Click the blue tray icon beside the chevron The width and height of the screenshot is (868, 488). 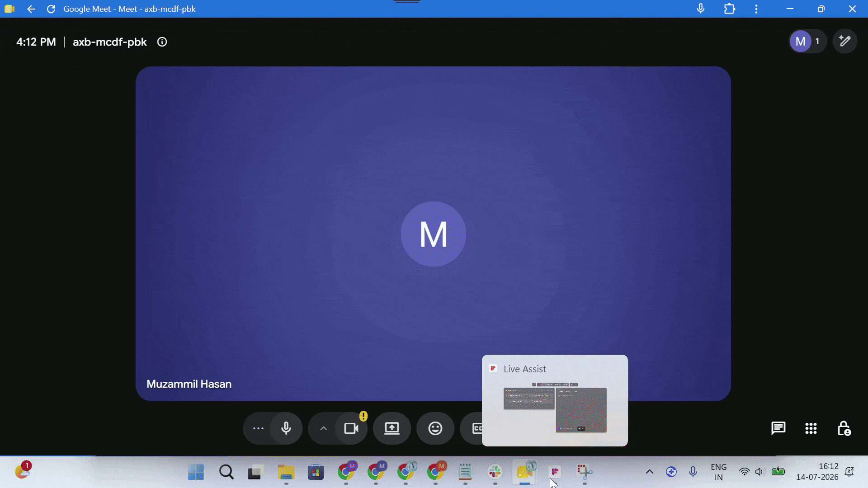pyautogui.click(x=671, y=472)
